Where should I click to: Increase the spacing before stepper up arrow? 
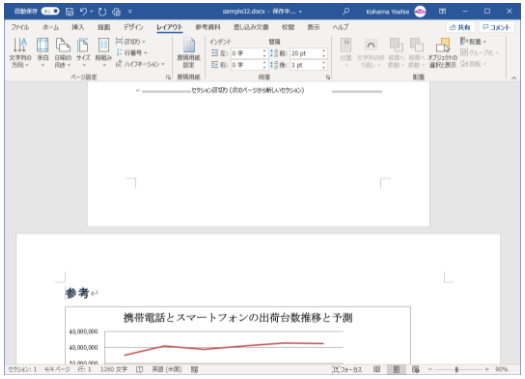(x=324, y=51)
